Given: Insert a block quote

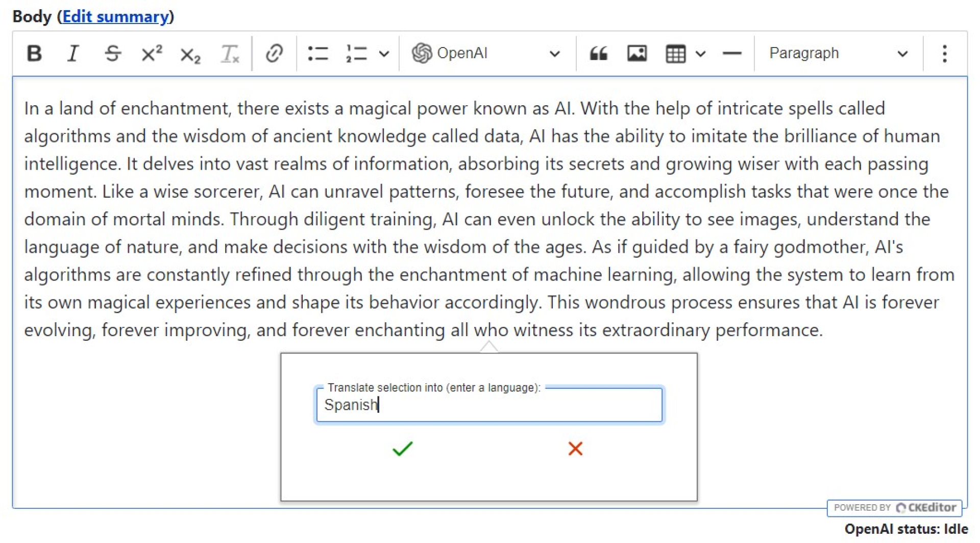Looking at the screenshot, I should coord(598,53).
